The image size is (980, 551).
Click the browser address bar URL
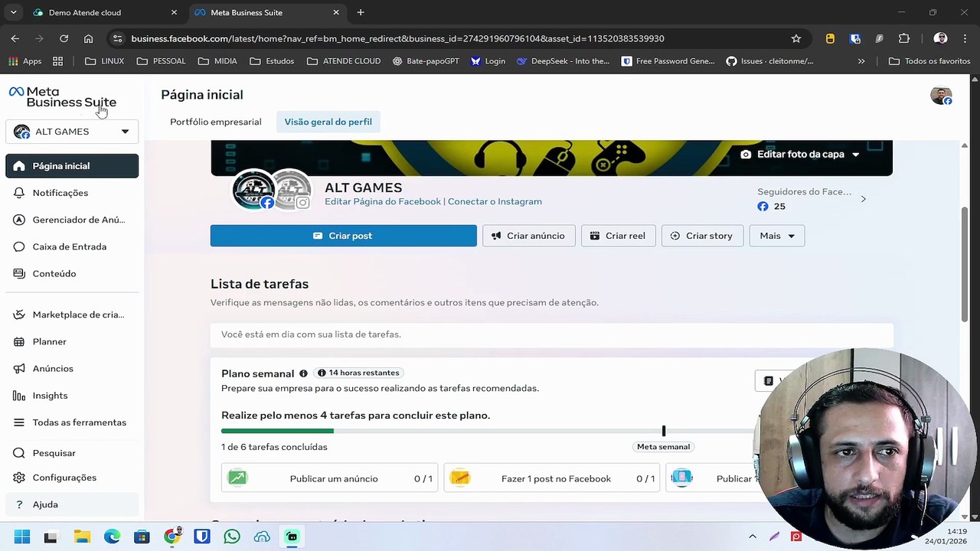397,38
